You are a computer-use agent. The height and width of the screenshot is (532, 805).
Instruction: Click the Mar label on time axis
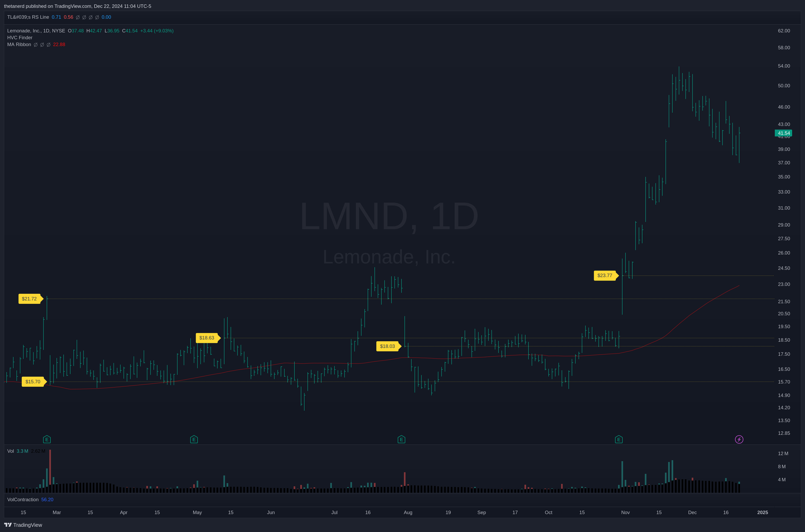[x=57, y=512]
